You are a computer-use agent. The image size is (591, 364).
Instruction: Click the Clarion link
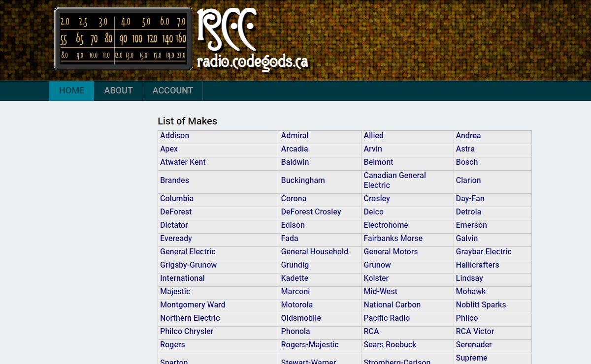coord(468,181)
